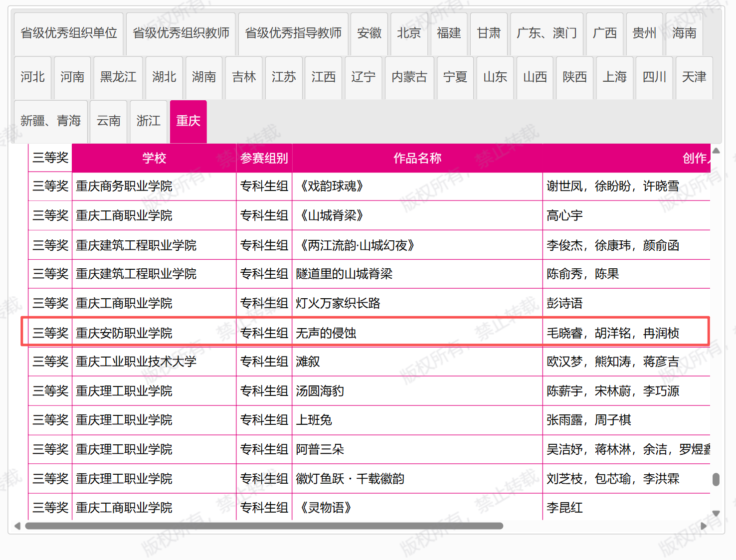Screen dimensions: 736x560
Task: Click the work 徽灯鱼跃・千载徽韵
Action: pos(350,479)
